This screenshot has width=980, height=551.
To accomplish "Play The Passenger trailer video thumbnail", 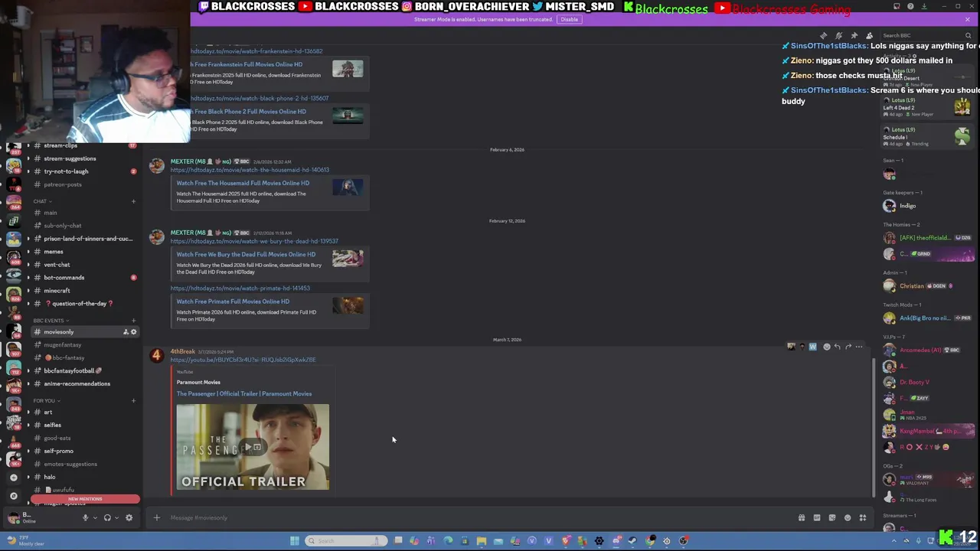I will tap(253, 447).
